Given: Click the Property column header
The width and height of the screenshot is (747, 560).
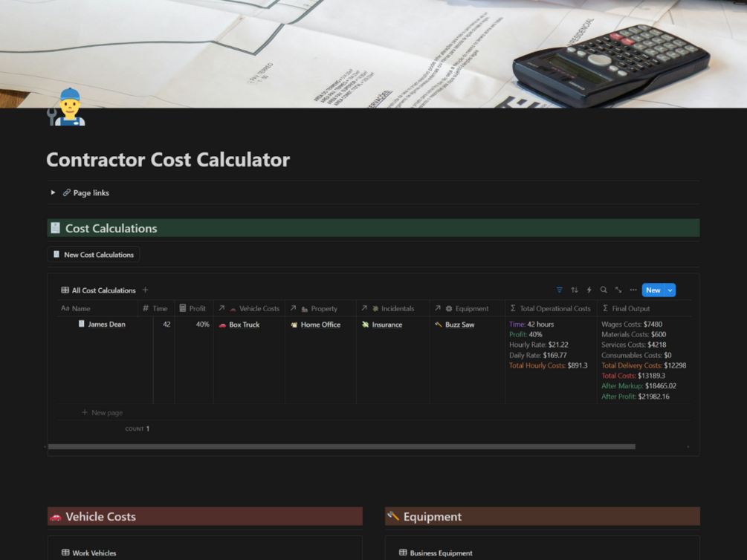Looking at the screenshot, I should tap(320, 308).
